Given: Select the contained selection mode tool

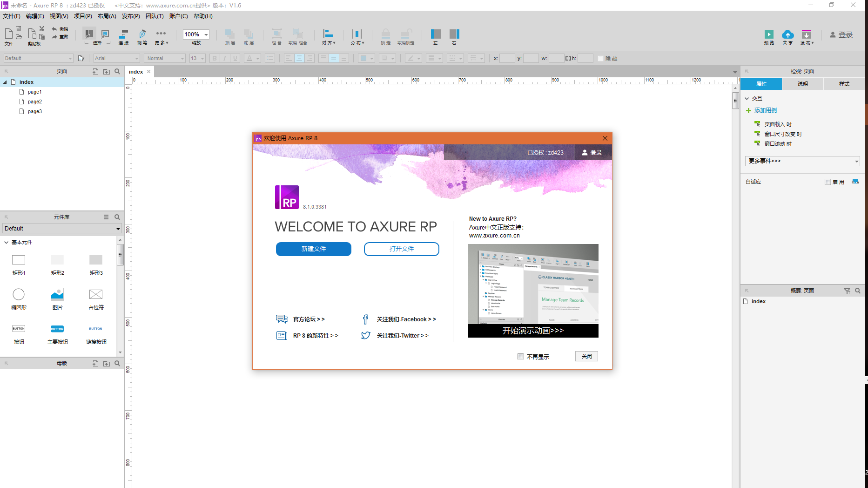Looking at the screenshot, I should 105,34.
